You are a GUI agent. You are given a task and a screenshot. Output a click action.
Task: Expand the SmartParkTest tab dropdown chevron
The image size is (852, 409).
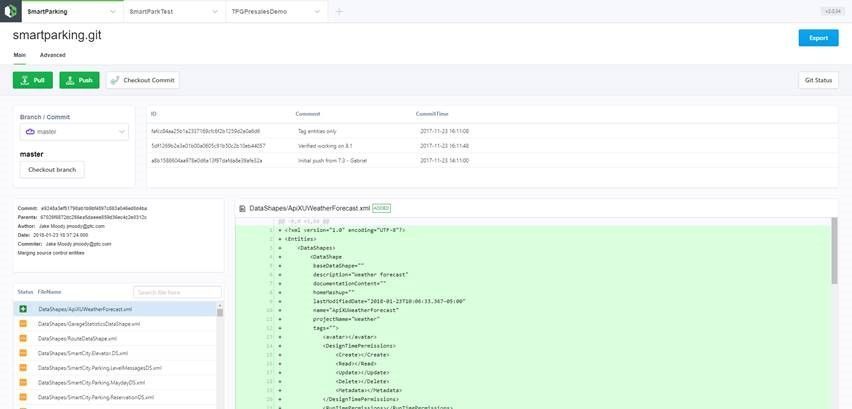click(215, 11)
